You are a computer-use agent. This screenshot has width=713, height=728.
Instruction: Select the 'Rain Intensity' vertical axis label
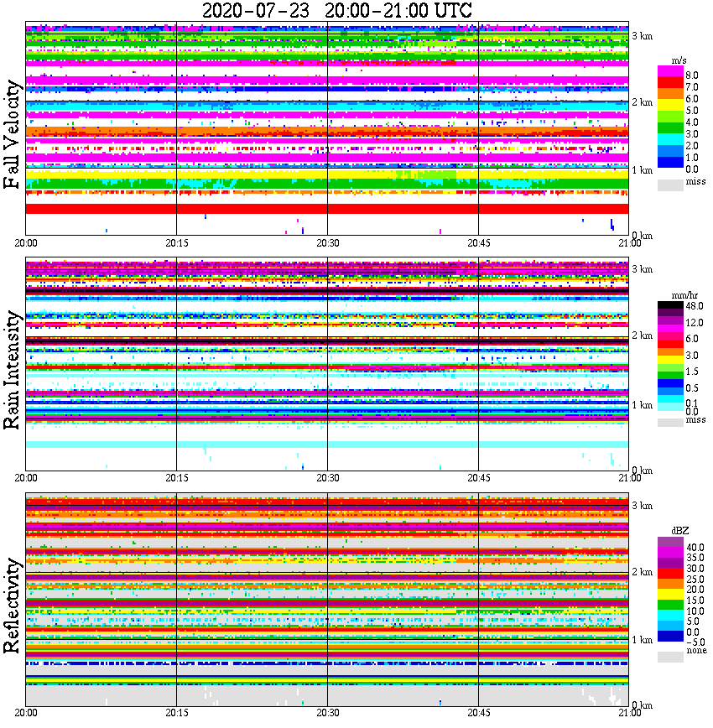click(x=12, y=370)
